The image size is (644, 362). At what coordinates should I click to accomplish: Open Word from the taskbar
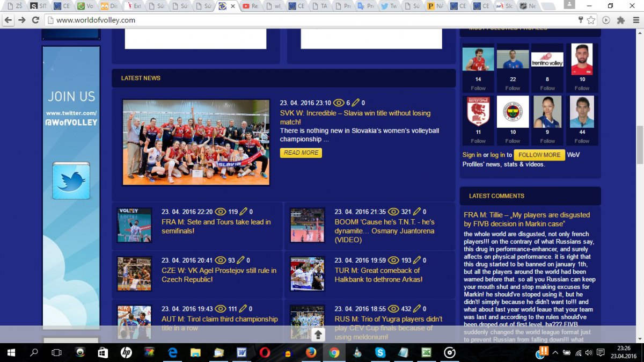(241, 352)
